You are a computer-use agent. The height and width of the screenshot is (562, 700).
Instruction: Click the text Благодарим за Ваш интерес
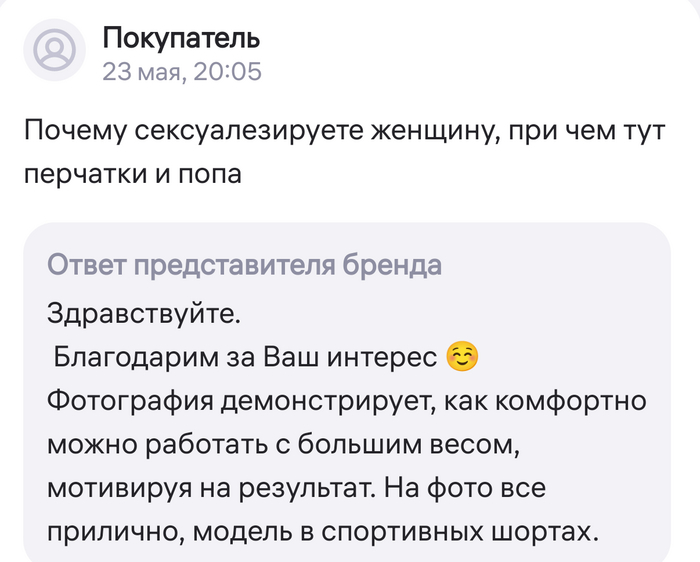(x=245, y=357)
